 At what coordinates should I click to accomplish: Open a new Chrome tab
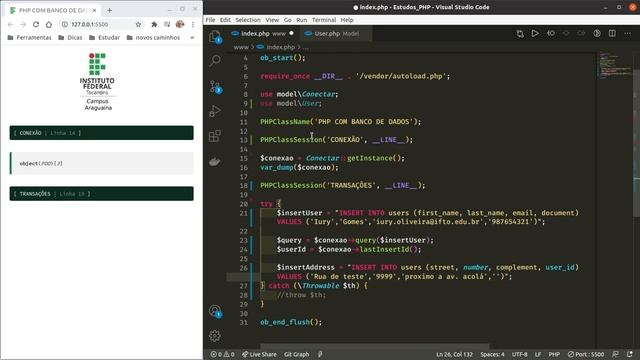click(109, 10)
